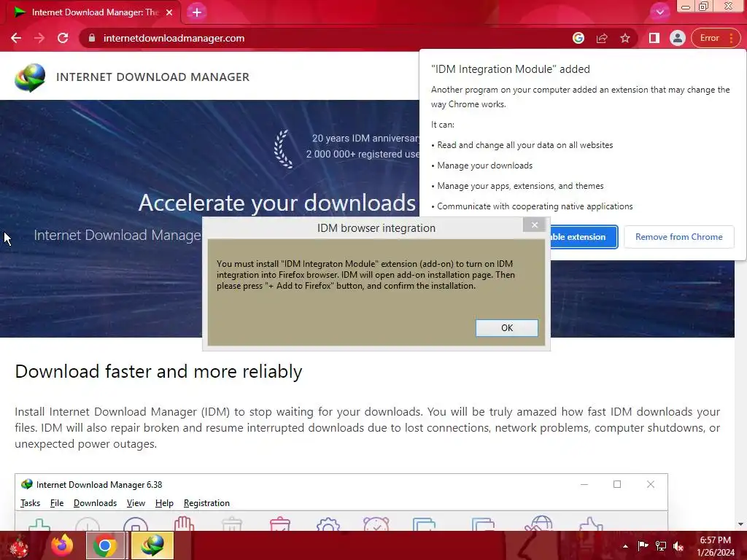
Task: Click the site padlock icon
Action: (x=92, y=38)
